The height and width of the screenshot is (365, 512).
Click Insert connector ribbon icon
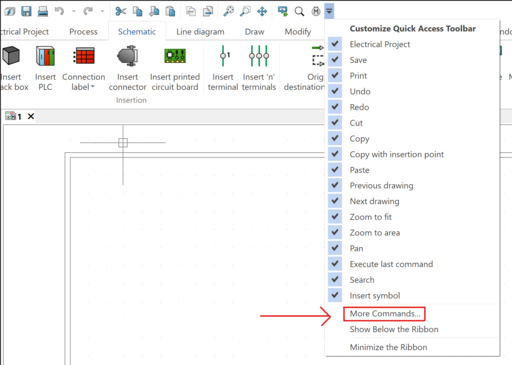127,68
